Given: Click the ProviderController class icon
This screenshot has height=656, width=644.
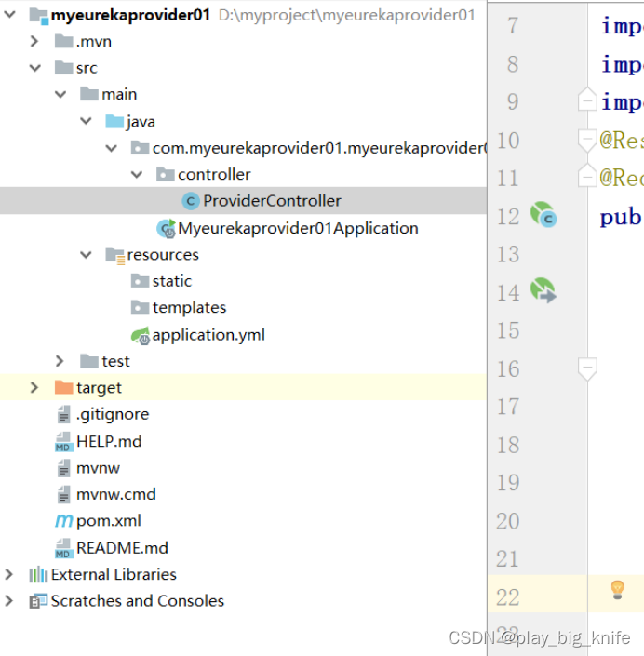Looking at the screenshot, I should (191, 201).
